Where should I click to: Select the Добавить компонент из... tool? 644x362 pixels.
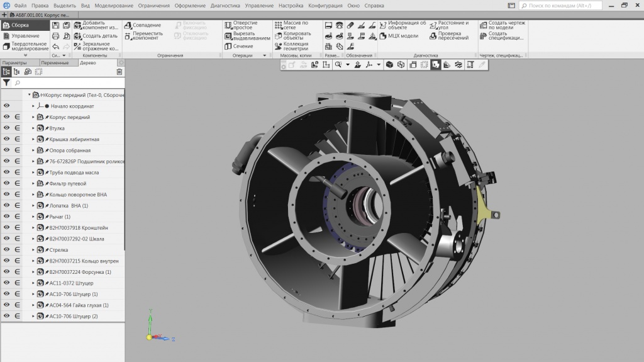tap(95, 25)
